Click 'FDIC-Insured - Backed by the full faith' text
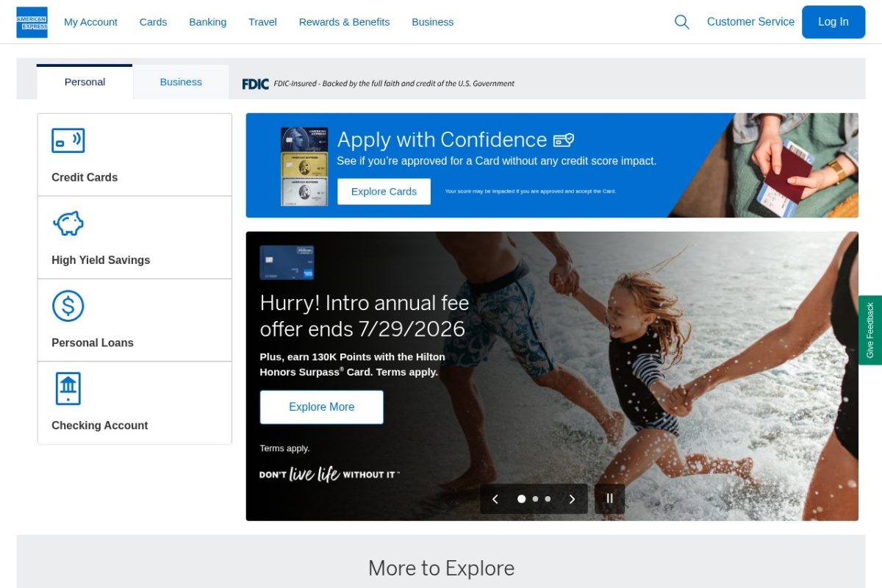The width and height of the screenshot is (882, 588). click(x=394, y=84)
